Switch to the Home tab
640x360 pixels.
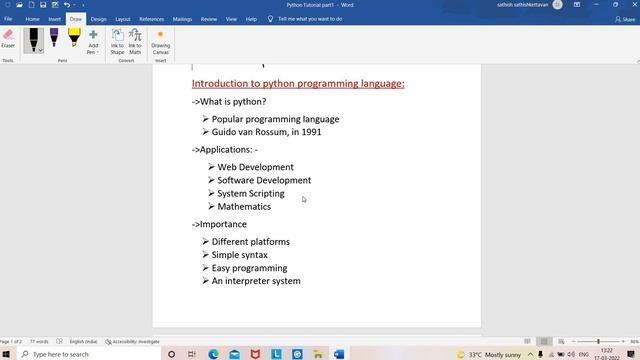click(32, 19)
